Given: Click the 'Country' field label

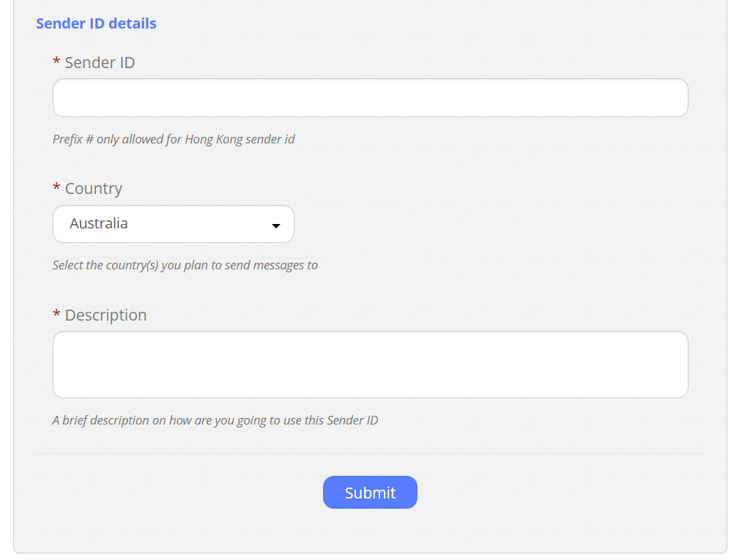Looking at the screenshot, I should 93,189.
